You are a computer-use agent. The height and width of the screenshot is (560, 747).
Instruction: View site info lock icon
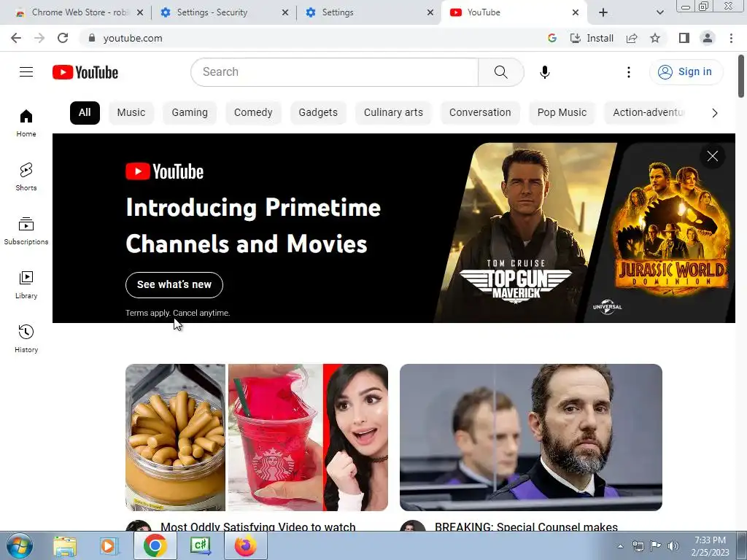[x=92, y=38]
